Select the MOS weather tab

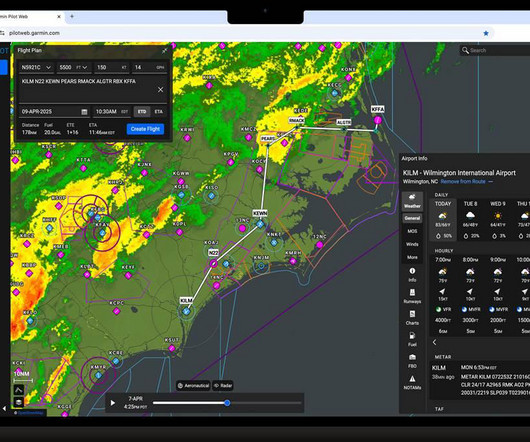[x=412, y=231]
